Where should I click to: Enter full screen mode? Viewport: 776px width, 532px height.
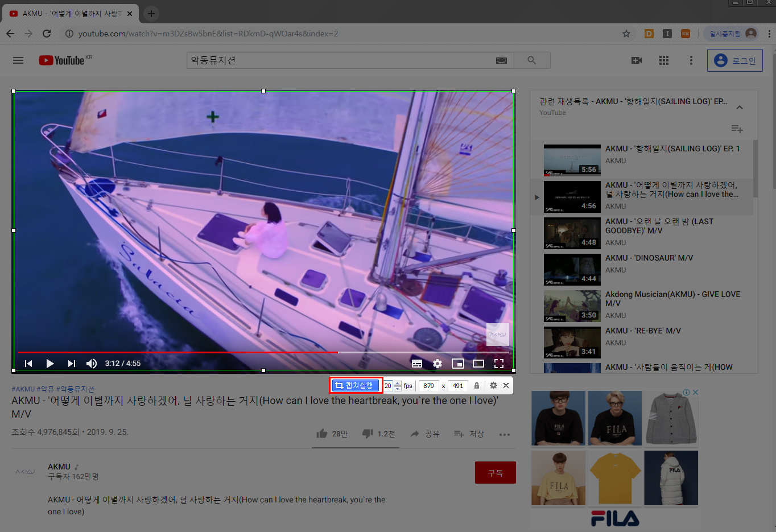click(x=499, y=364)
